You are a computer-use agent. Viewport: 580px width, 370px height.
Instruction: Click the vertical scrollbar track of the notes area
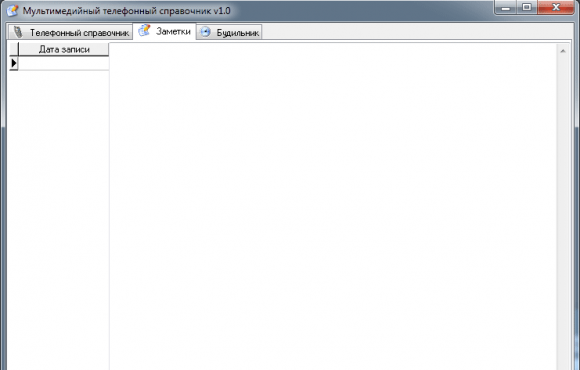(x=563, y=213)
